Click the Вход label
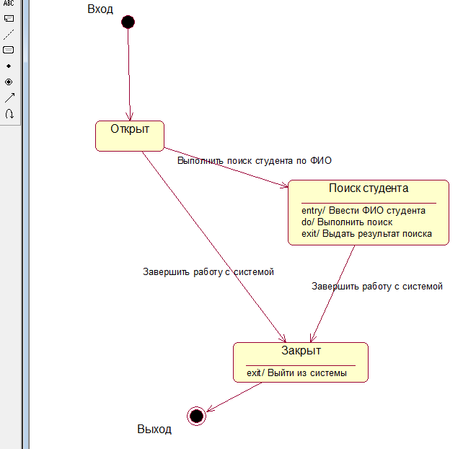Image resolution: width=476 pixels, height=449 pixels. pos(100,9)
